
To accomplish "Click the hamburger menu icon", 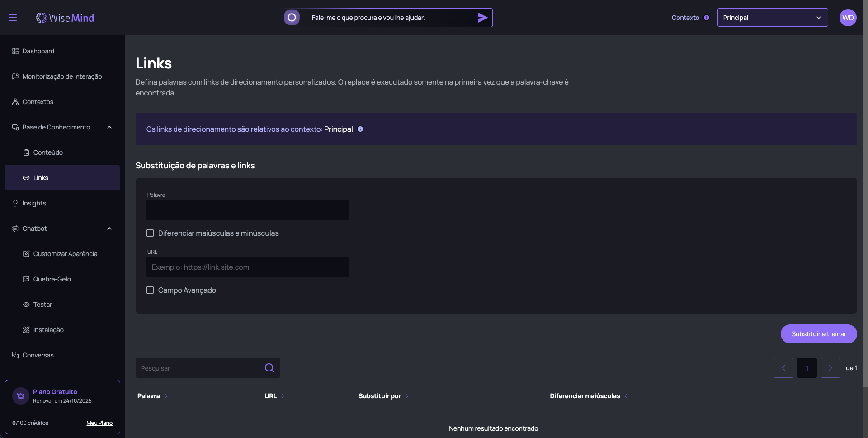I will 13,18.
